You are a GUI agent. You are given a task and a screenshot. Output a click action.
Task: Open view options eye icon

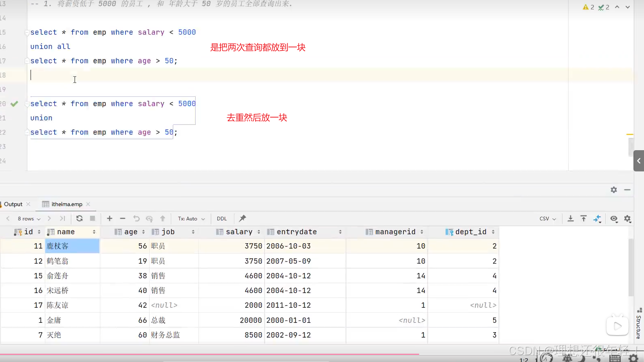[x=614, y=219]
